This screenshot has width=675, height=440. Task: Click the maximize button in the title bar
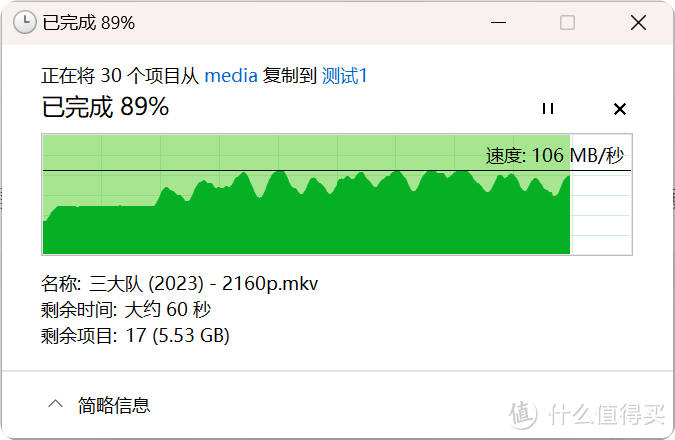(x=567, y=22)
